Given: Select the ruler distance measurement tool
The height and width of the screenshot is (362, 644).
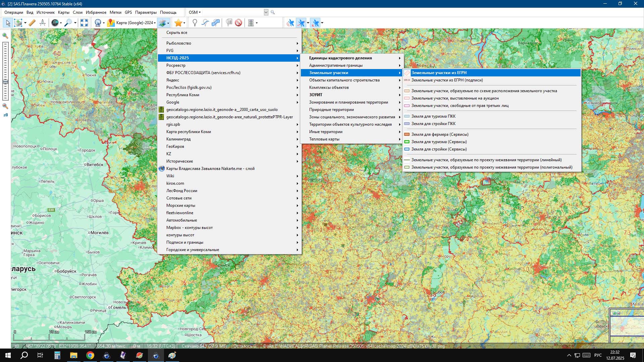Looking at the screenshot, I should point(32,23).
